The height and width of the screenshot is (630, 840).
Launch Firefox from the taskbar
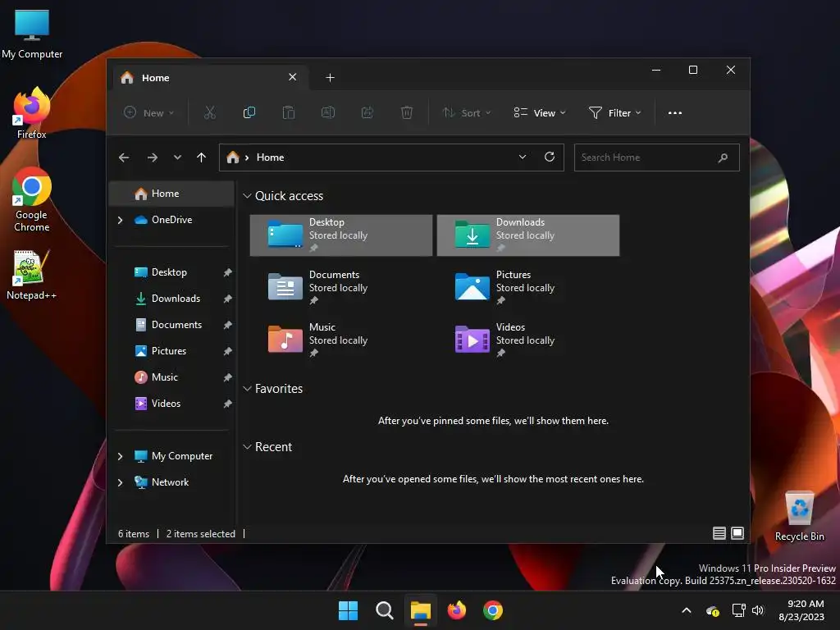point(456,610)
